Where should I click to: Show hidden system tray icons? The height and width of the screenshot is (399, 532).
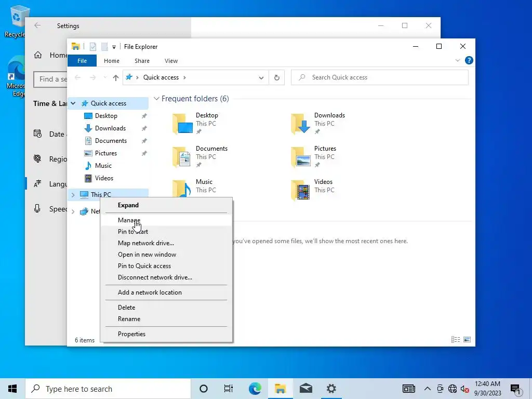(x=428, y=389)
